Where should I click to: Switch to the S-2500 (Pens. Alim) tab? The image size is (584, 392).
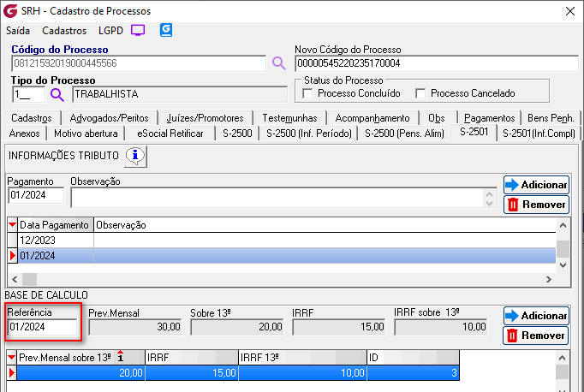[405, 134]
